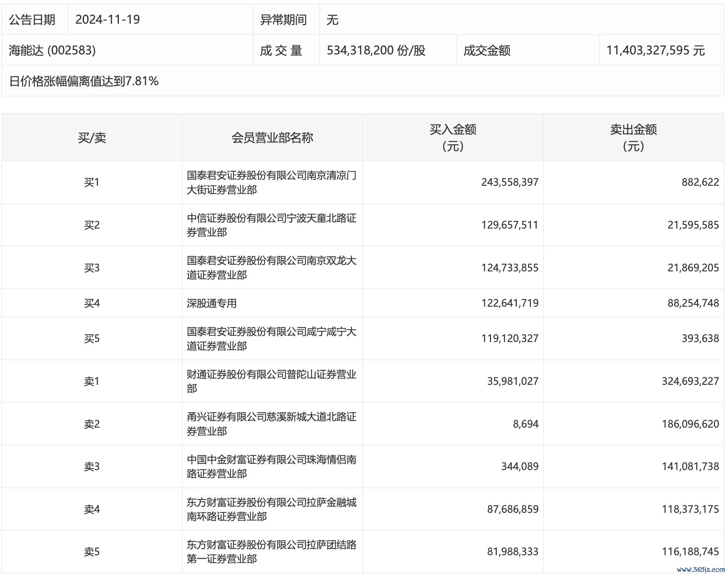Click buy amount 87,686,859

(513, 510)
